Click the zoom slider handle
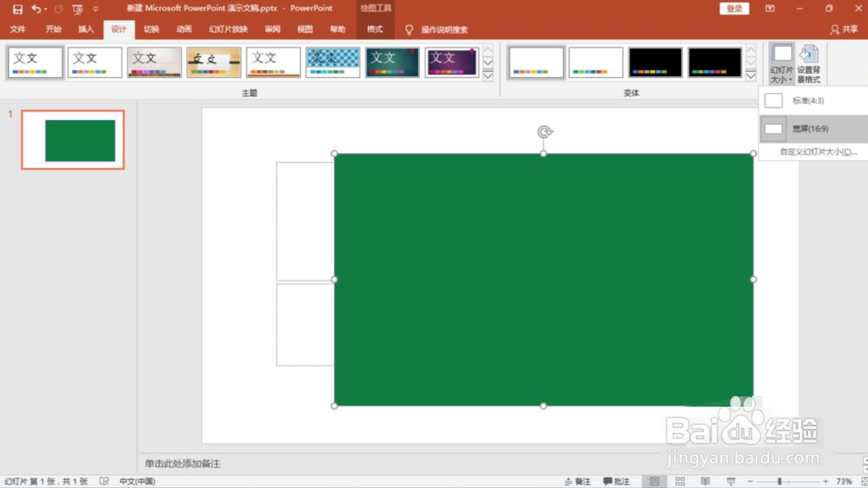868x488 pixels. click(779, 481)
